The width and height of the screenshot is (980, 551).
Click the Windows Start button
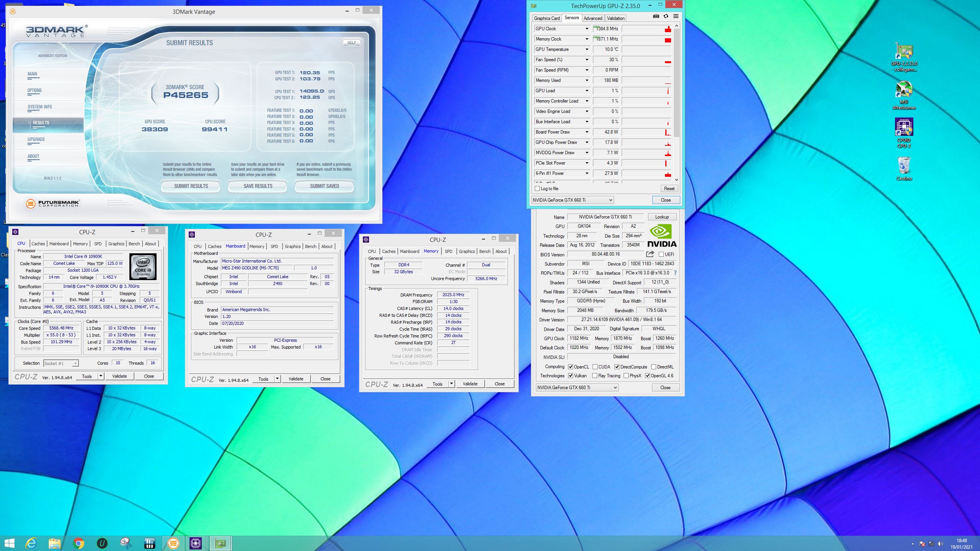9,543
